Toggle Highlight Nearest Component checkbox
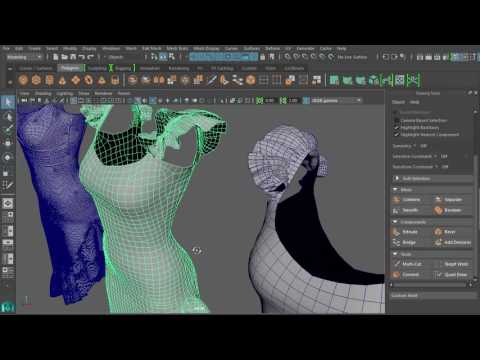This screenshot has height=360, width=480. click(x=396, y=135)
